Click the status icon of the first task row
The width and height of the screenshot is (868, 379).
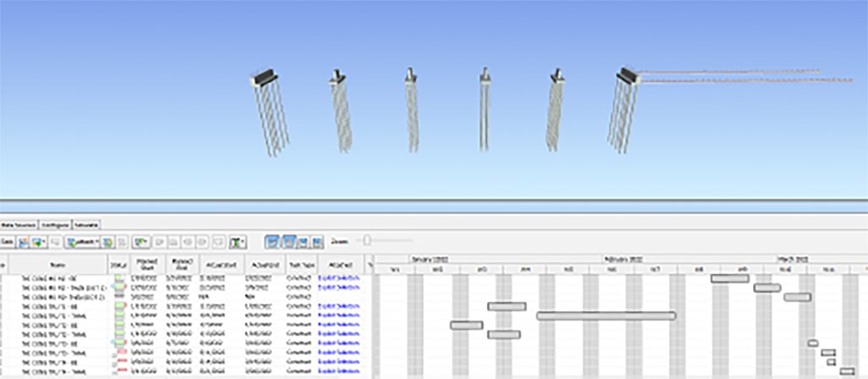(119, 277)
